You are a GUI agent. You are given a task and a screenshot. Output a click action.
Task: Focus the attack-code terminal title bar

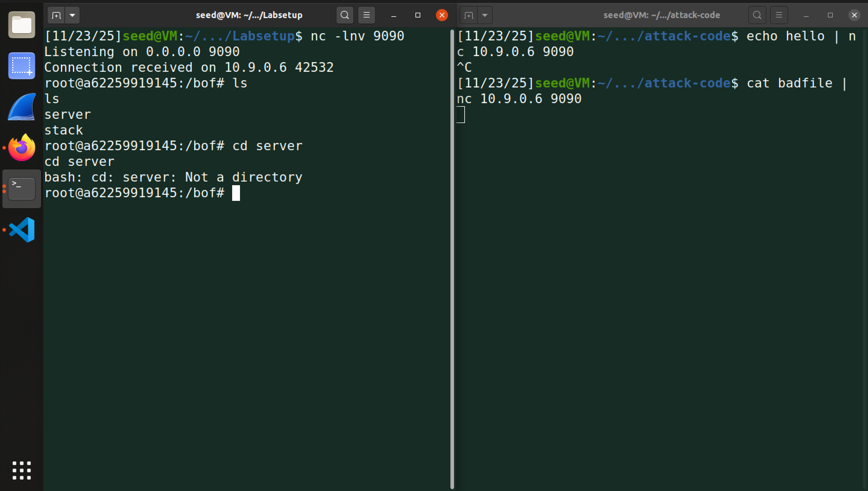(661, 15)
